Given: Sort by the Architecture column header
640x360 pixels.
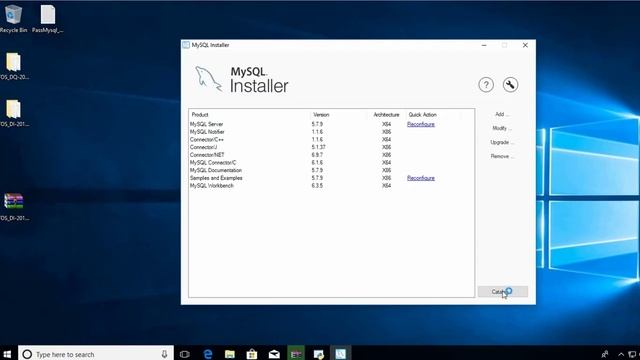Looking at the screenshot, I should coord(386,115).
